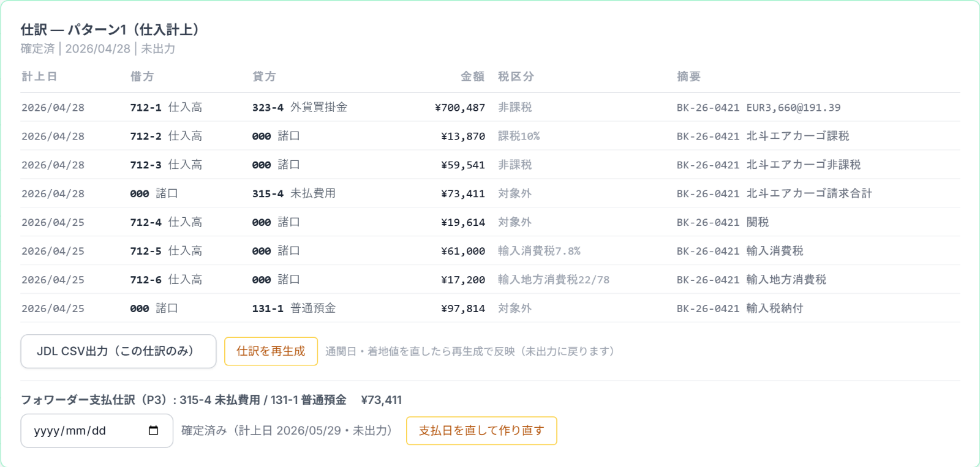Click the 摘要 column header
This screenshot has width=980, height=467.
coord(688,77)
